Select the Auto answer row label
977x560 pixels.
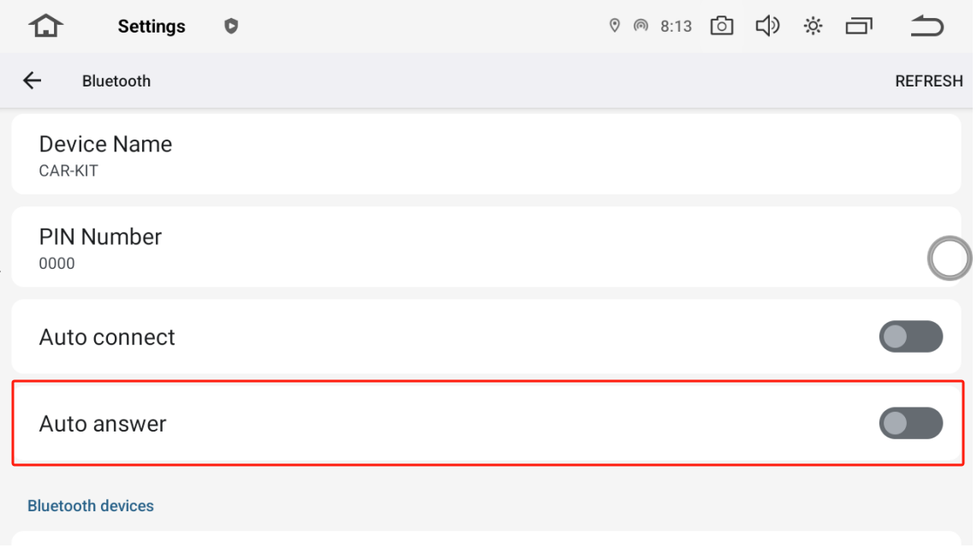(103, 424)
